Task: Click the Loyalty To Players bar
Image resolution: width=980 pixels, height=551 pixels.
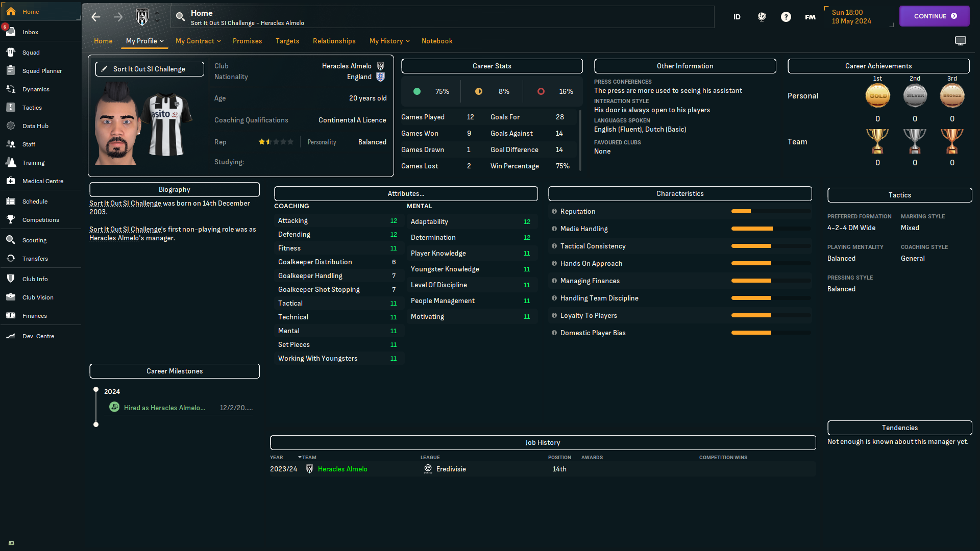Action: [x=771, y=315]
